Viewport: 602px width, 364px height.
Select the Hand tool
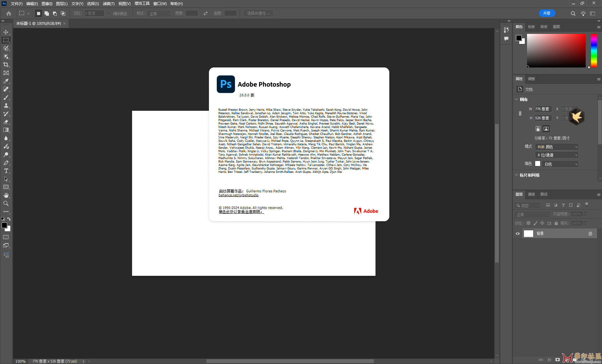click(x=6, y=195)
